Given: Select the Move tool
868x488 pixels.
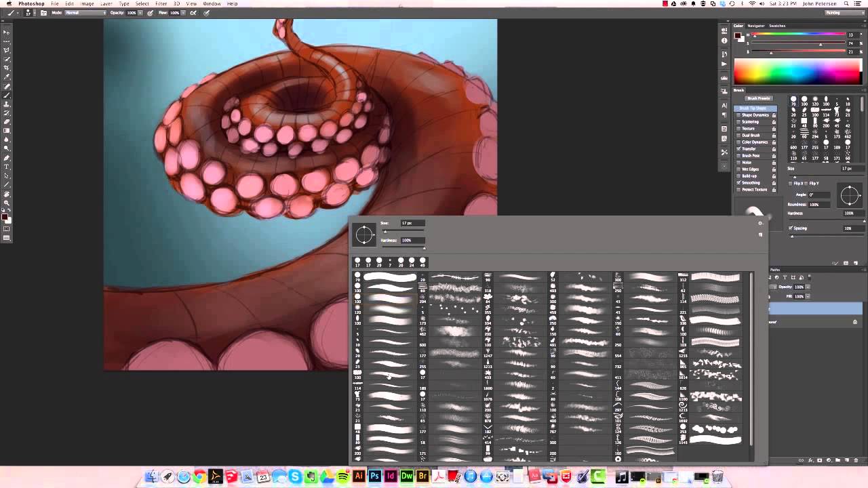Looking at the screenshot, I should (x=7, y=32).
